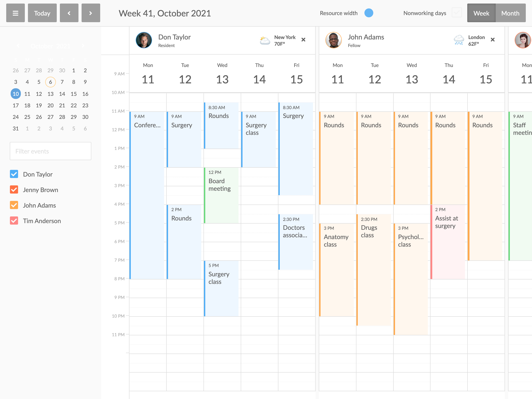Open the 5 PM Surgery class event
Screen dimensions: 532x399
[221, 289]
